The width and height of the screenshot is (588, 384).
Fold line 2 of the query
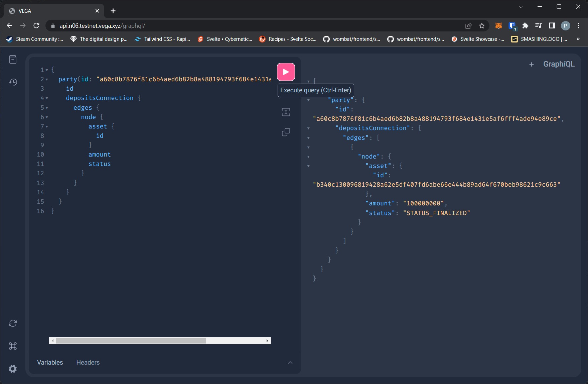pos(47,79)
